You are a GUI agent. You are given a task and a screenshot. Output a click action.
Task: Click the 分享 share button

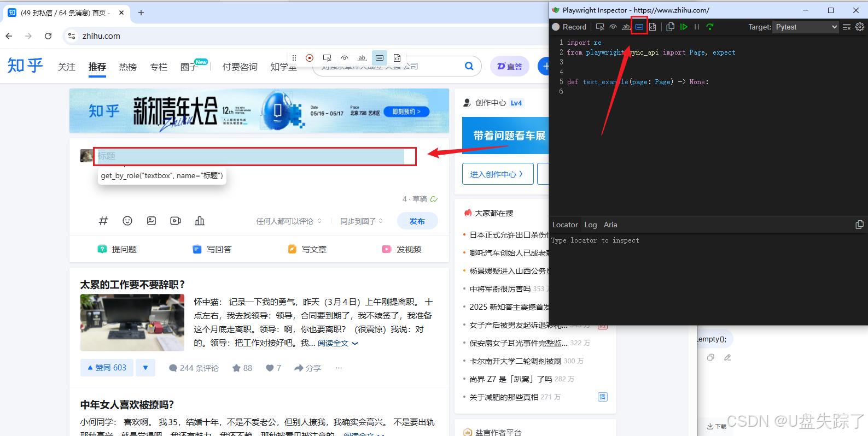click(x=307, y=368)
